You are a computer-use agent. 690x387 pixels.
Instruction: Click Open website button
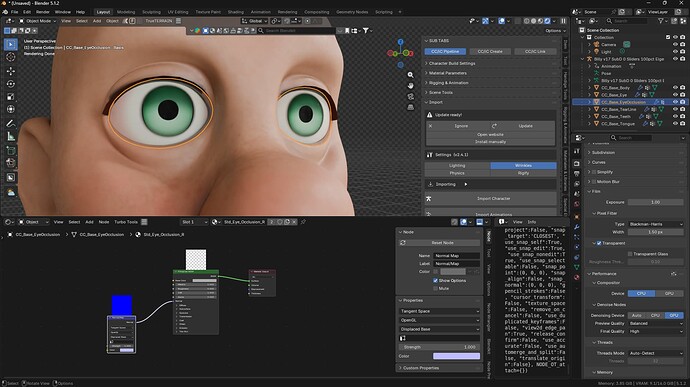(490, 134)
